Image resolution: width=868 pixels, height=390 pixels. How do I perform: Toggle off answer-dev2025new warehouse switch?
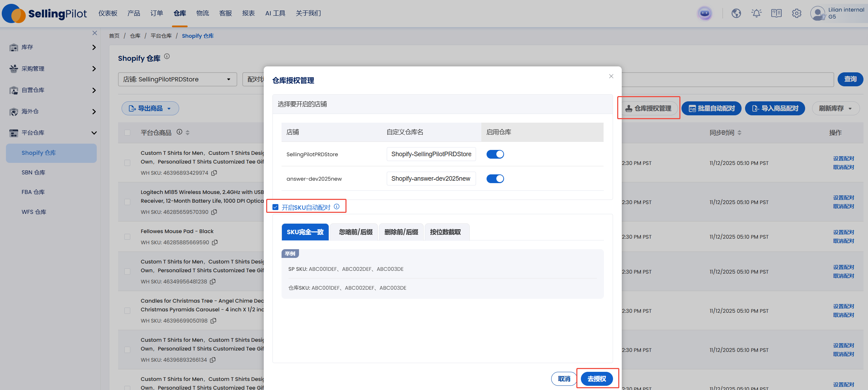coord(495,179)
